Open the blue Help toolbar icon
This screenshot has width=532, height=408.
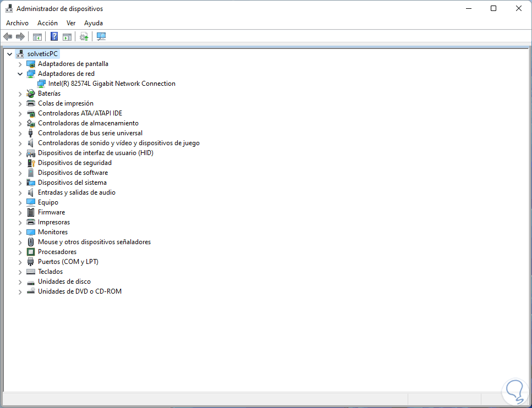pyautogui.click(x=54, y=36)
